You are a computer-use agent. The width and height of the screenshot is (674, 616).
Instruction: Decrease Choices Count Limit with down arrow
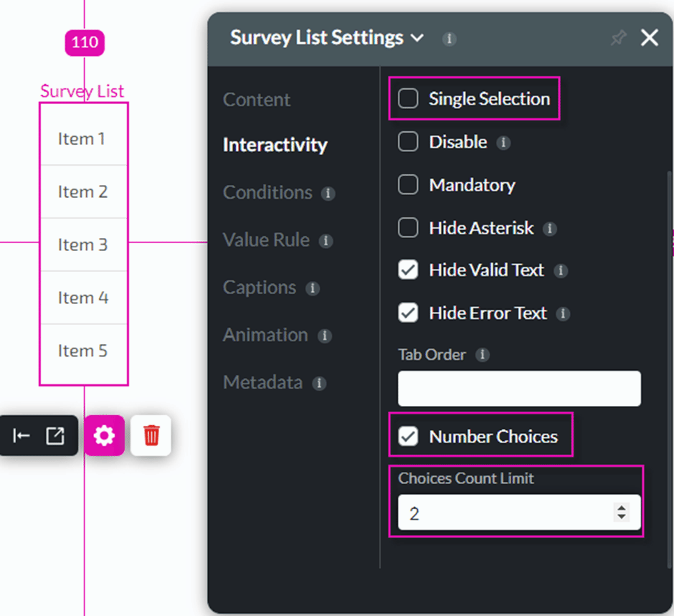click(621, 516)
